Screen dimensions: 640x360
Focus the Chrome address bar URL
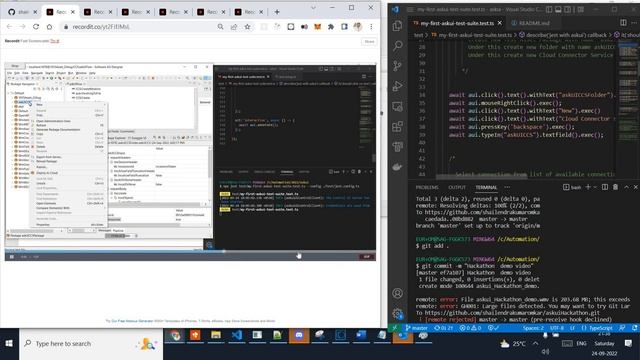[101, 27]
